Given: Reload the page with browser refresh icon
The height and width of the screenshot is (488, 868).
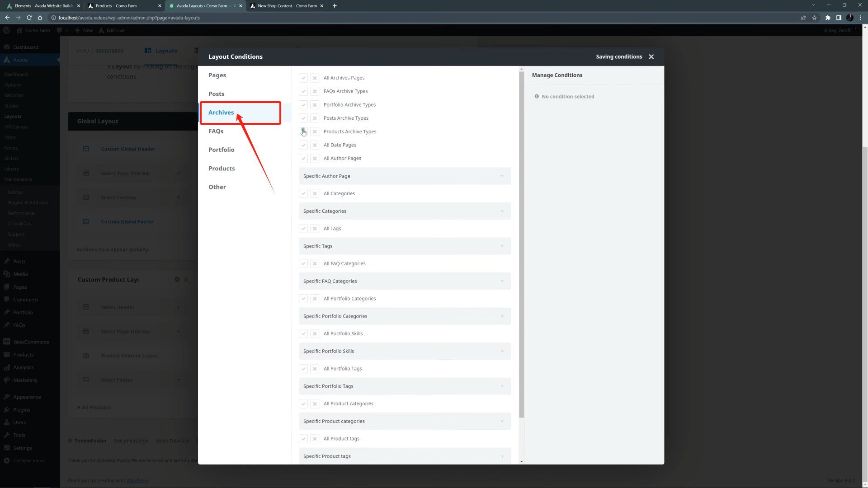Looking at the screenshot, I should click(29, 18).
